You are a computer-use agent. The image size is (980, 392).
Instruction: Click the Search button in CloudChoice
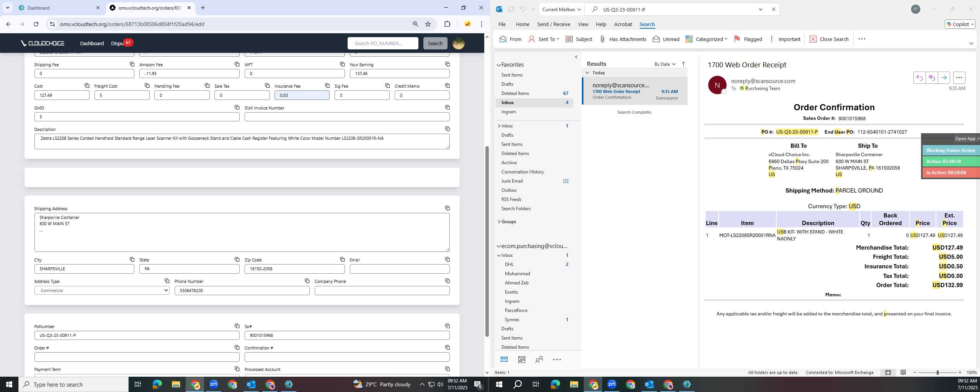[435, 43]
